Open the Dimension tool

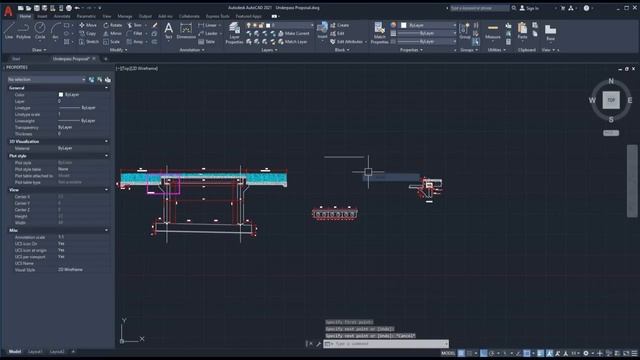(x=186, y=31)
